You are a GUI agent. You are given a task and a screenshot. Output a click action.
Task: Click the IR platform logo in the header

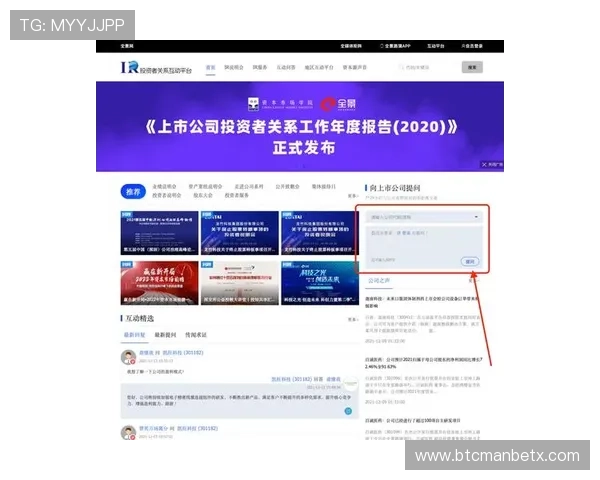[x=156, y=68]
